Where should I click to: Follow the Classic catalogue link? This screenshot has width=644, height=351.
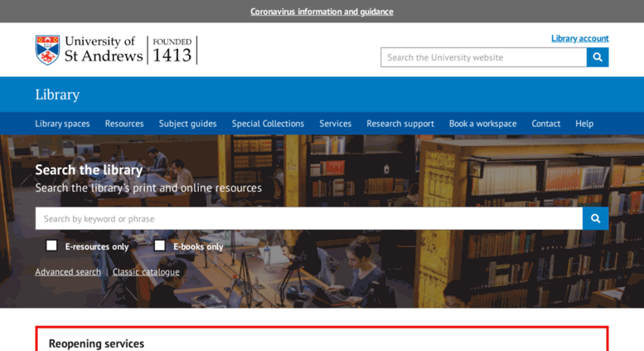[146, 271]
